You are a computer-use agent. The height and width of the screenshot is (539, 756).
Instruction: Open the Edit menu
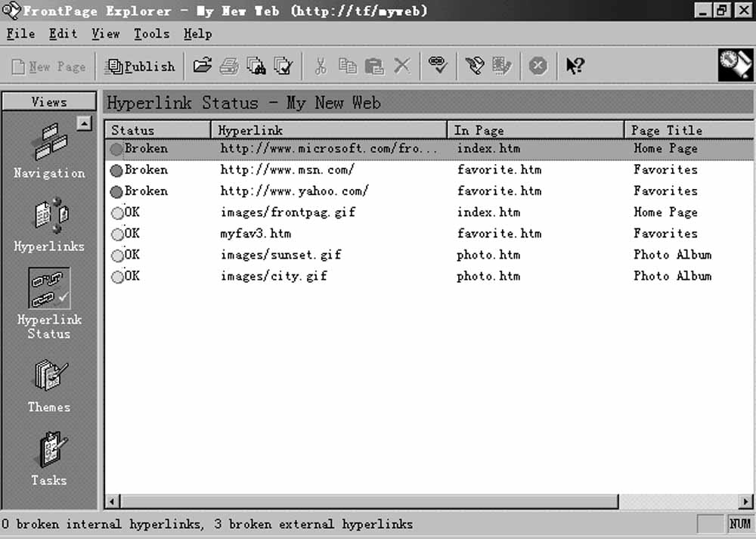tap(63, 34)
